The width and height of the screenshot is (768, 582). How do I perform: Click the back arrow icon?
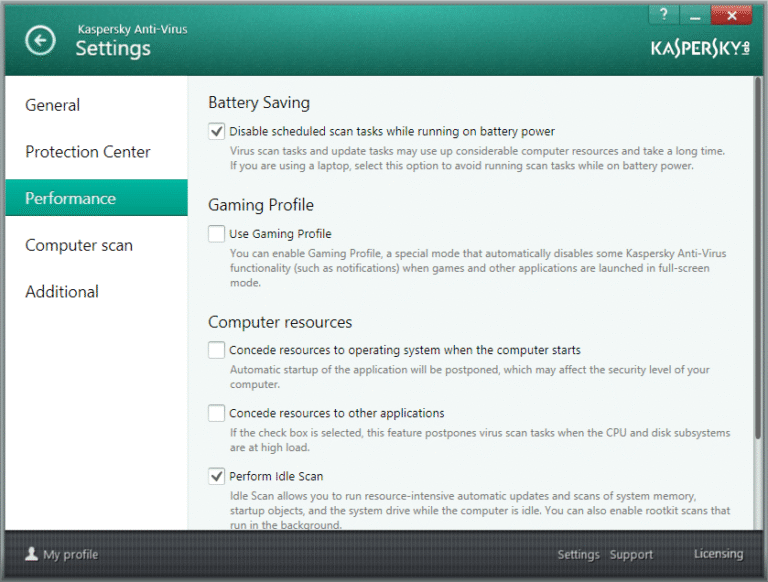(40, 40)
